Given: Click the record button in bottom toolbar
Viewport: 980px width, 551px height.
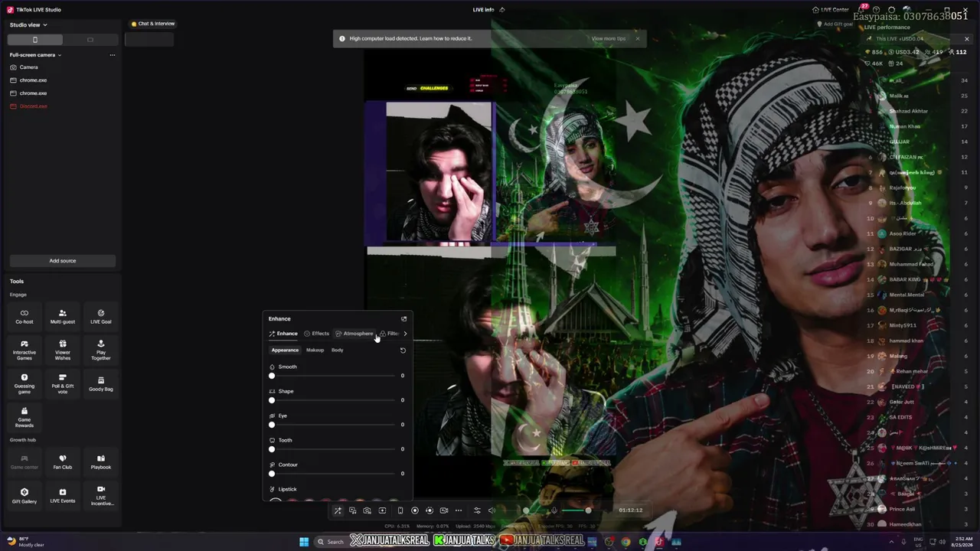Looking at the screenshot, I should point(415,510).
